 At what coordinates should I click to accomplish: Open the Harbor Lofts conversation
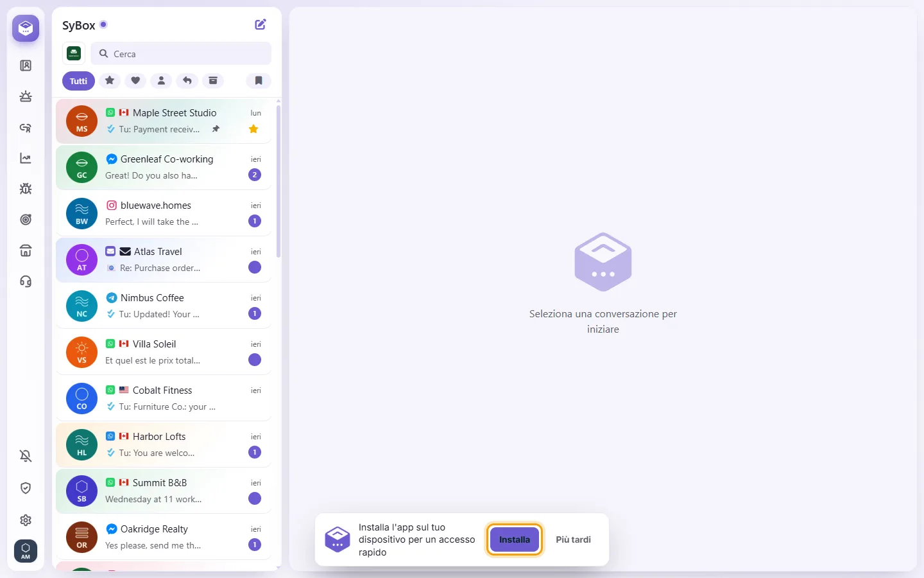[164, 444]
